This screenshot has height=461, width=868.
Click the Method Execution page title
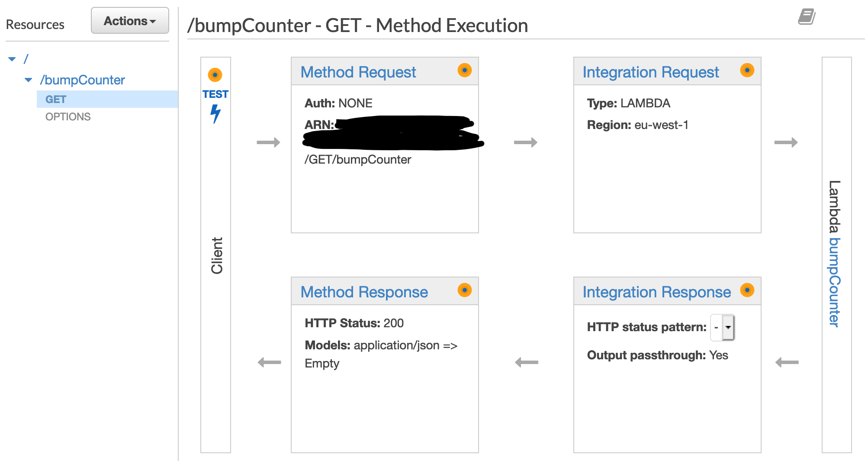click(357, 26)
